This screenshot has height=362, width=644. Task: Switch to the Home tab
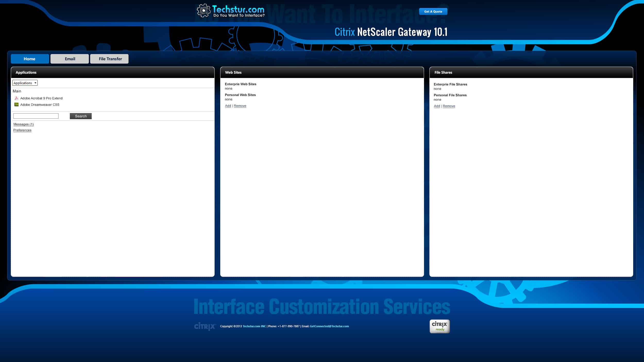[x=30, y=59]
